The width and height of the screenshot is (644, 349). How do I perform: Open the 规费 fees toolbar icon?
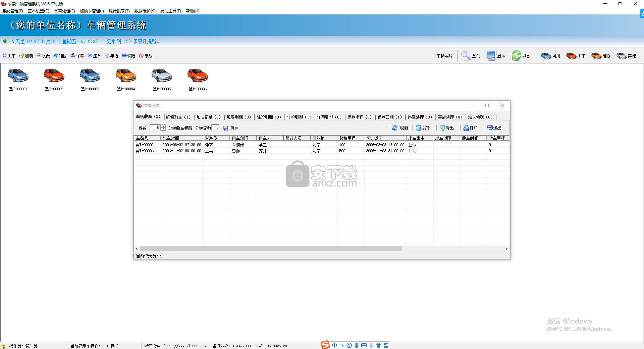(x=43, y=56)
